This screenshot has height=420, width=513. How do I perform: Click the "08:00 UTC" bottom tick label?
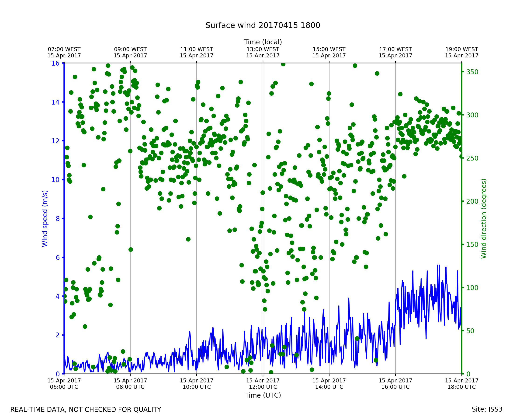pyautogui.click(x=130, y=387)
